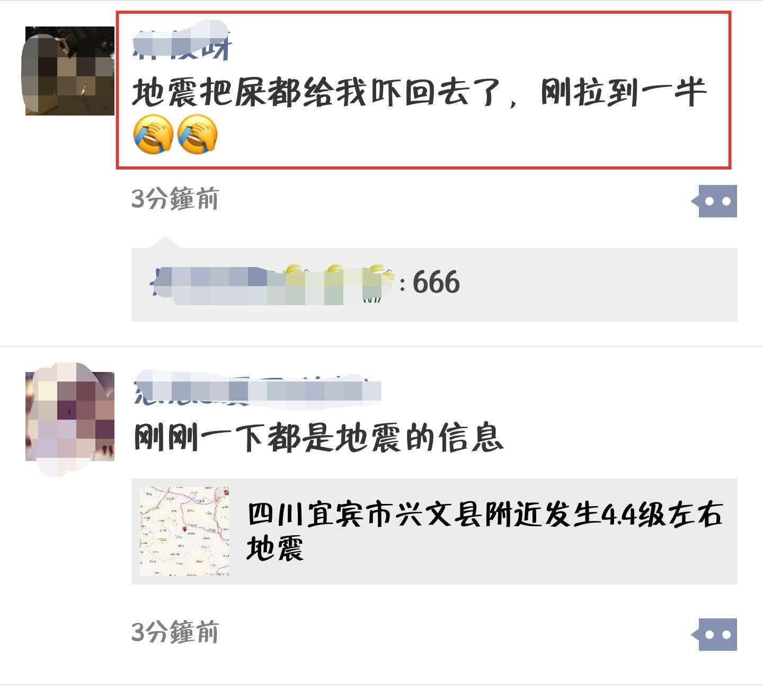Image resolution: width=763 pixels, height=700 pixels.
Task: Tap the 刚拉到一半 text in first post
Action: point(624,93)
